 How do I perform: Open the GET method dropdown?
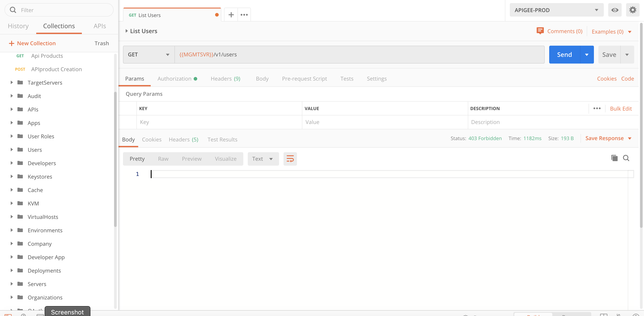pyautogui.click(x=148, y=55)
